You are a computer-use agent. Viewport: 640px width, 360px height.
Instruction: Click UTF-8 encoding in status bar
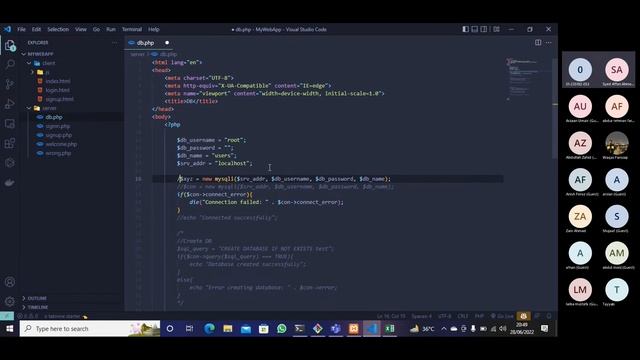(x=444, y=316)
